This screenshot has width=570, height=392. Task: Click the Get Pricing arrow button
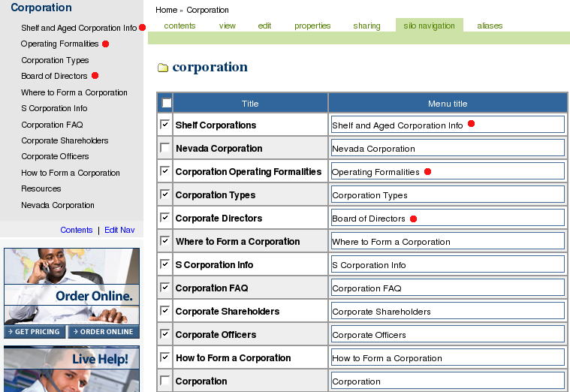click(x=35, y=332)
